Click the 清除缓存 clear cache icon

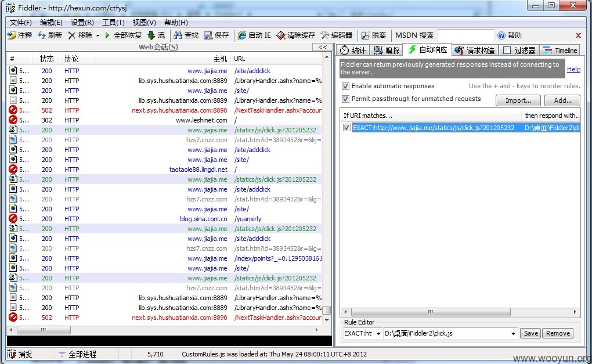tap(281, 35)
